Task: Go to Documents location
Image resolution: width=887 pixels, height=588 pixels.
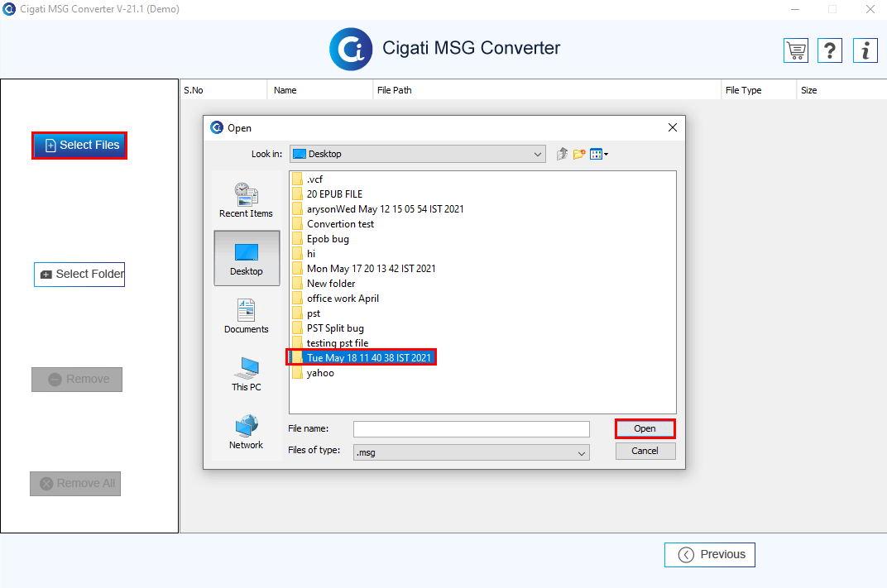Action: click(x=246, y=316)
